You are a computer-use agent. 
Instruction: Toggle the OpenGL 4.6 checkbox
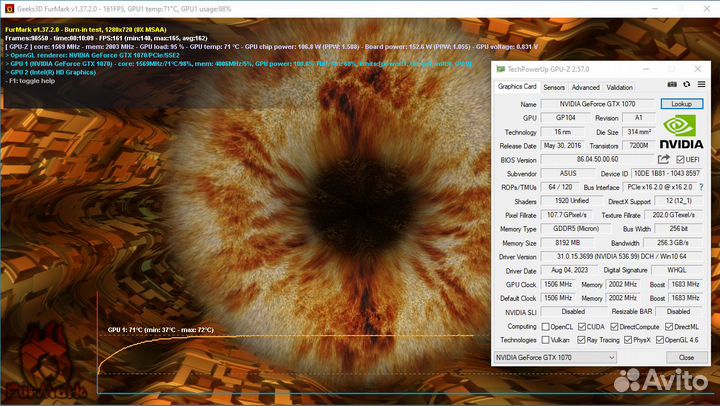(x=660, y=340)
